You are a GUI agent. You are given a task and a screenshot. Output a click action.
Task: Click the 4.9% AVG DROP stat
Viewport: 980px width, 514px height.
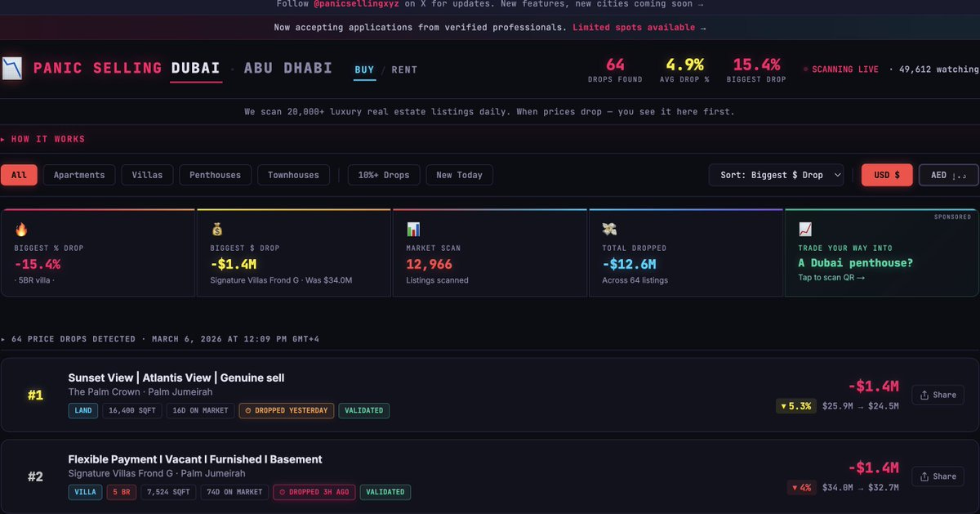pos(685,70)
